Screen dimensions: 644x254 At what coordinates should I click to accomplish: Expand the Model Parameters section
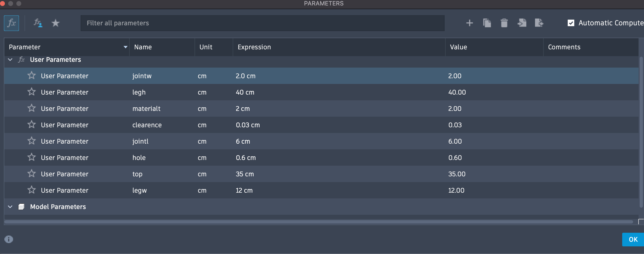pyautogui.click(x=10, y=207)
